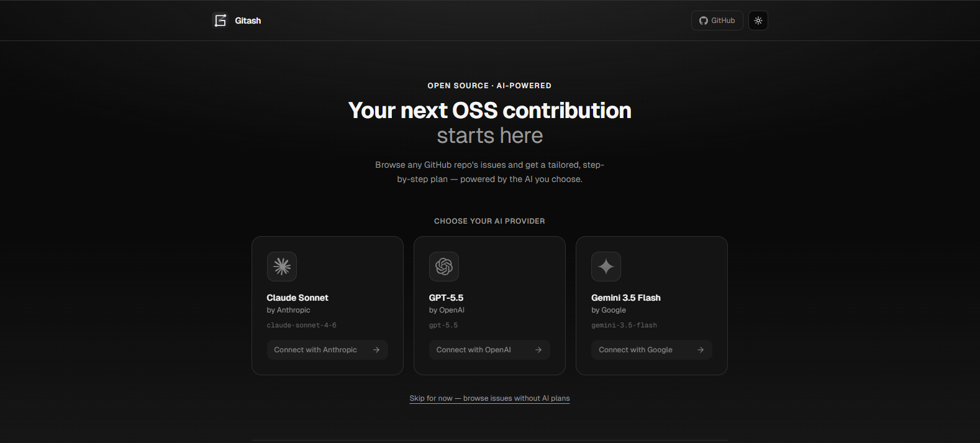The height and width of the screenshot is (443, 980).
Task: Click the Gitash logo icon
Action: (x=220, y=21)
